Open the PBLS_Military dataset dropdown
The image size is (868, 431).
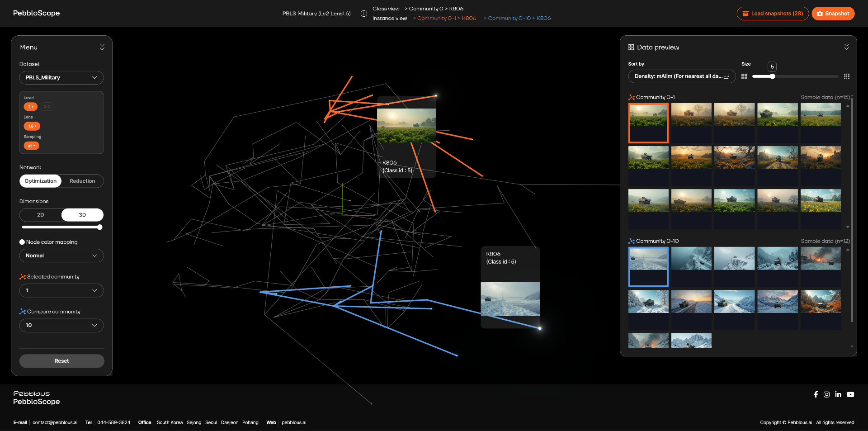click(61, 78)
